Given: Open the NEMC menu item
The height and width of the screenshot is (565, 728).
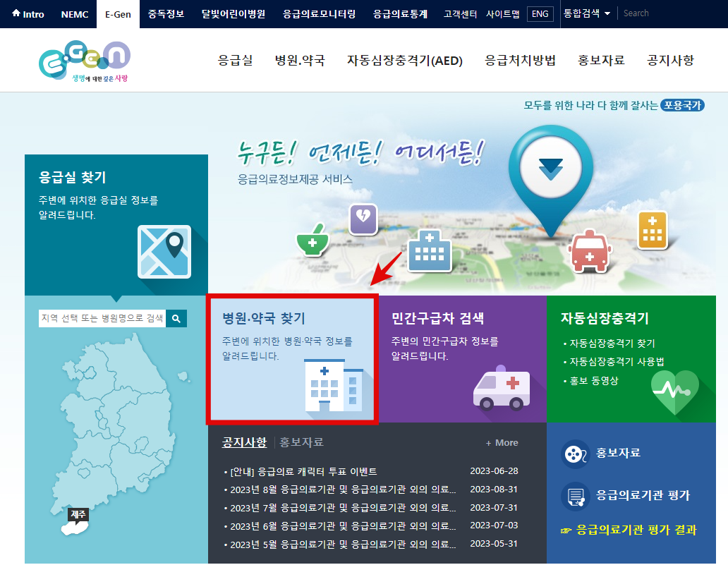Looking at the screenshot, I should tap(74, 14).
